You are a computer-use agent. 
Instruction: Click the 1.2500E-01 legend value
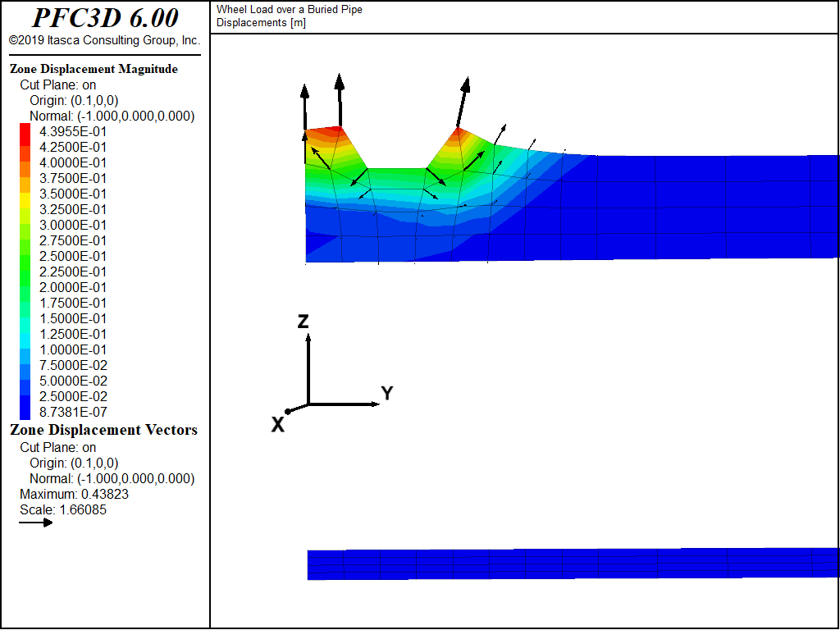pos(73,335)
